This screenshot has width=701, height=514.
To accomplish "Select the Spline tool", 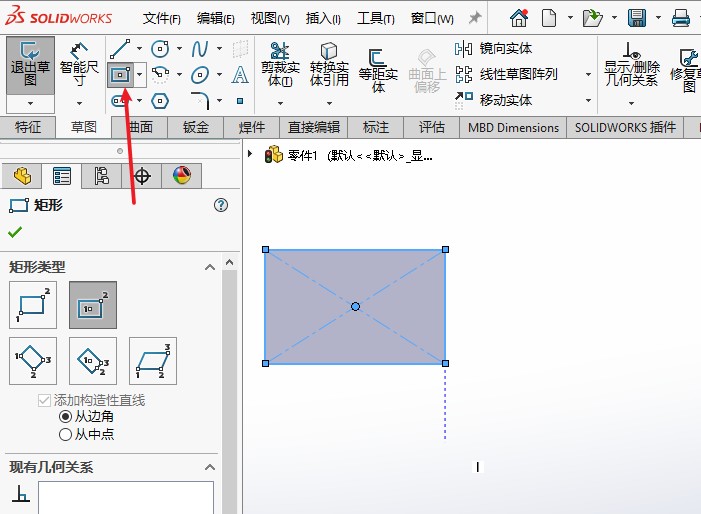I will click(x=201, y=49).
